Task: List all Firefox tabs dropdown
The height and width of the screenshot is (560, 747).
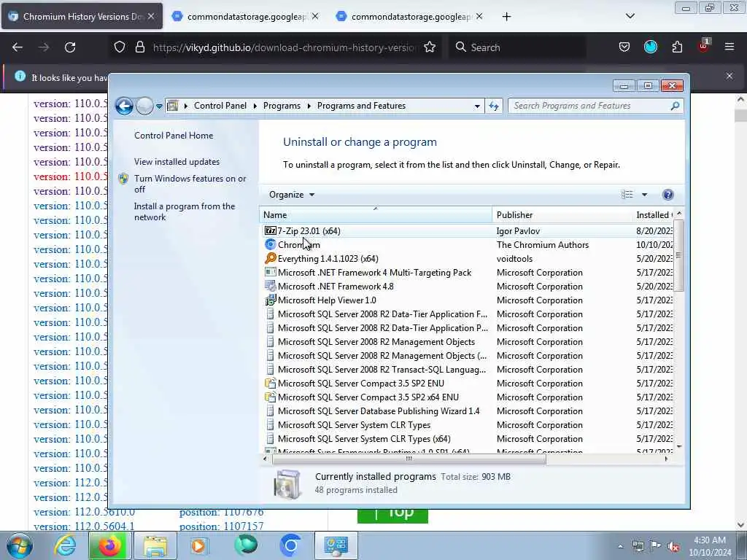Action: (630, 17)
